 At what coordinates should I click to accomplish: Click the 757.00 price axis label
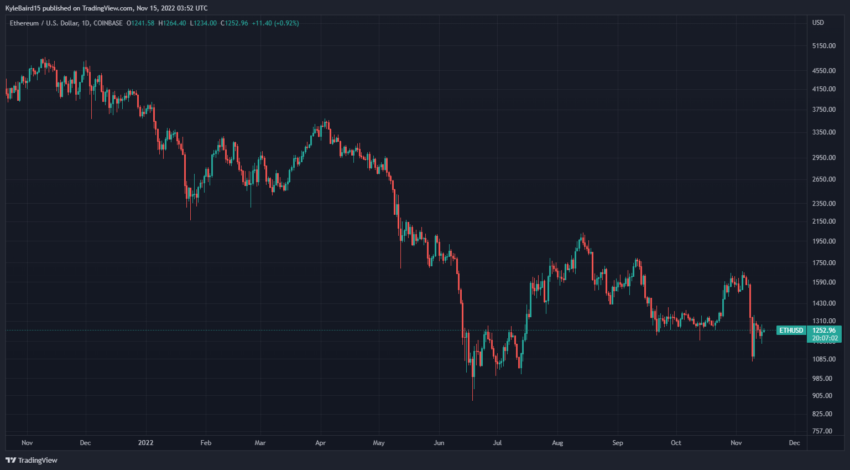pyautogui.click(x=822, y=431)
